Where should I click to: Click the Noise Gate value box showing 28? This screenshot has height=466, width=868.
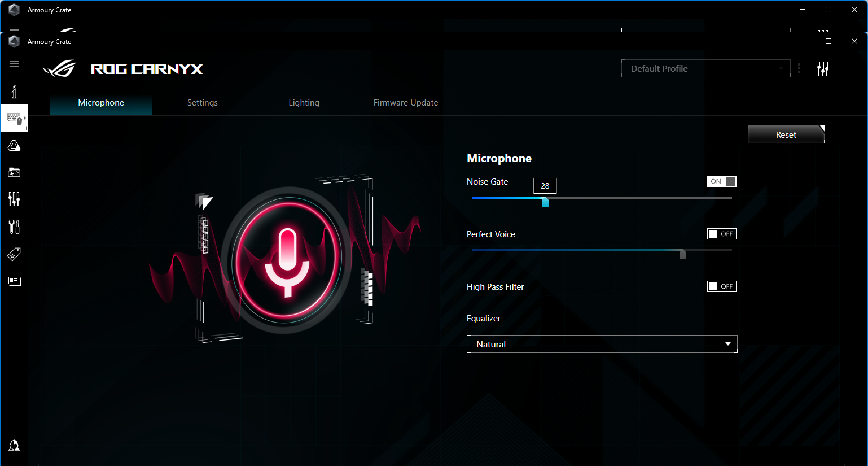tap(545, 186)
